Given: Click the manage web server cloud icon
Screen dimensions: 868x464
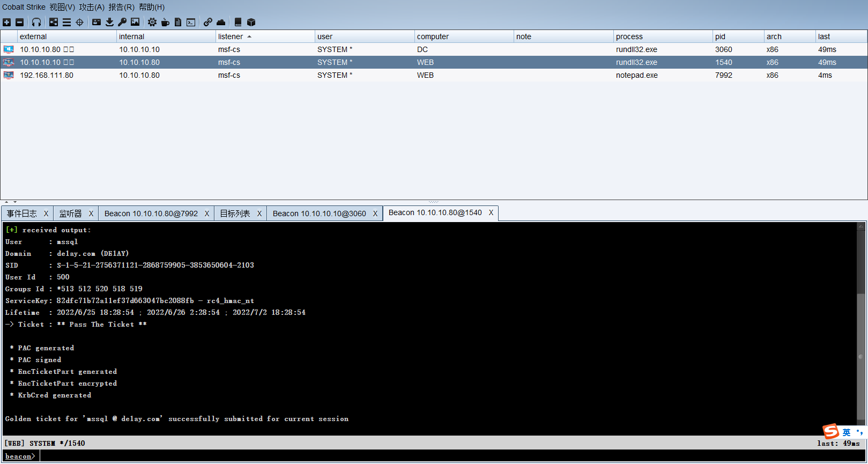Looking at the screenshot, I should pos(221,22).
